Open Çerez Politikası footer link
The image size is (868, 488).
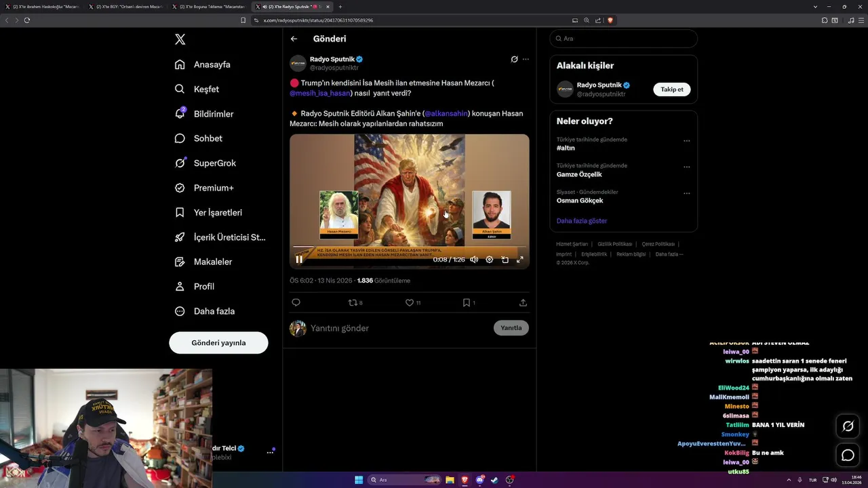658,244
